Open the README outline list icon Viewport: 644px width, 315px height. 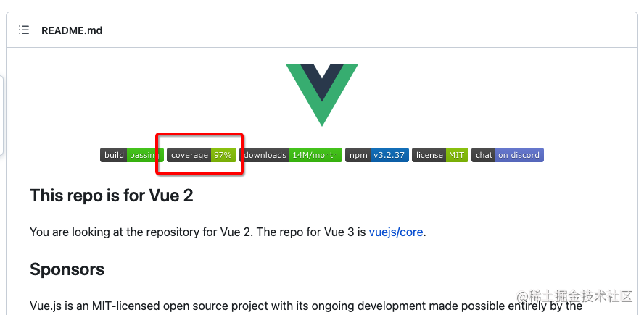pos(24,30)
